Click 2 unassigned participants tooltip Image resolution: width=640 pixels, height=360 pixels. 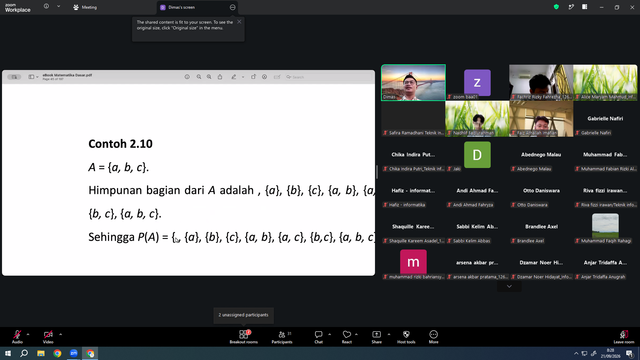[244, 315]
